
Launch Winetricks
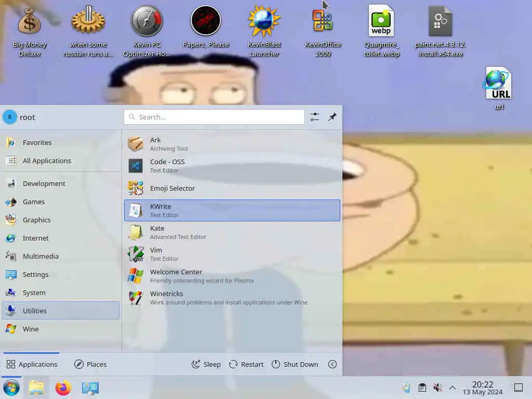[232, 298]
